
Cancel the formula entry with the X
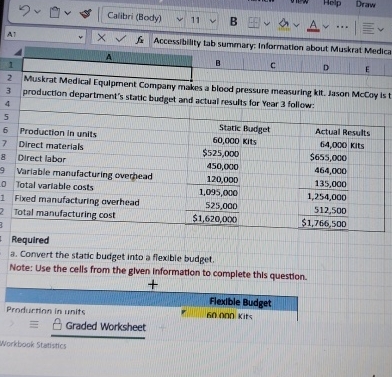101,38
